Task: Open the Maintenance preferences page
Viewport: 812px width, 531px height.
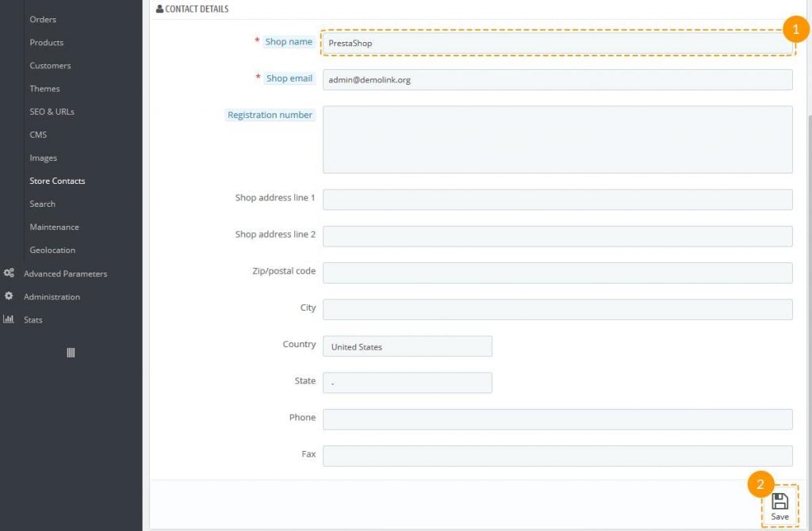Action: [x=54, y=227]
